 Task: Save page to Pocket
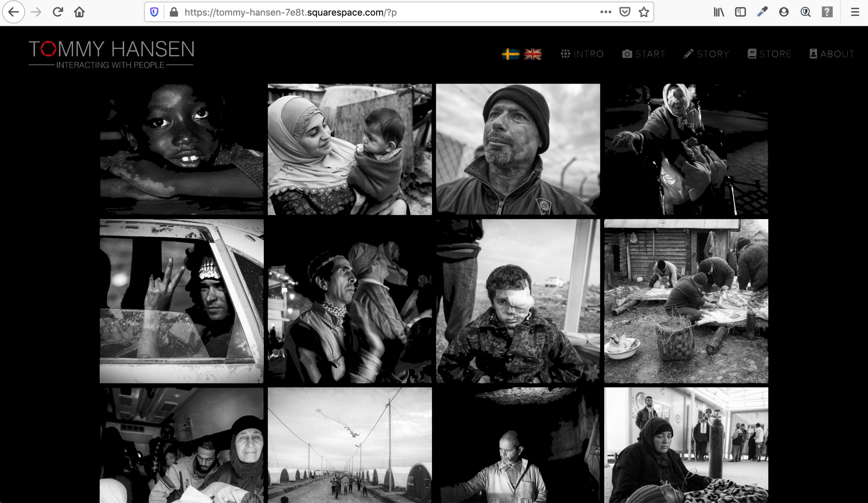tap(625, 12)
